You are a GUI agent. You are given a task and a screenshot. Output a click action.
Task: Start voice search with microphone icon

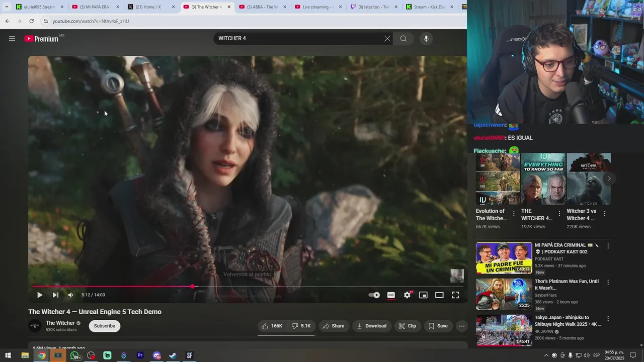pyautogui.click(x=426, y=39)
